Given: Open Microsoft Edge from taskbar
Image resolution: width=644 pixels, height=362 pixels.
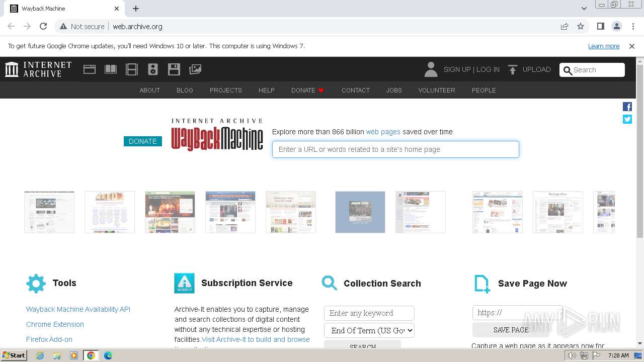Looking at the screenshot, I should pyautogui.click(x=108, y=355).
